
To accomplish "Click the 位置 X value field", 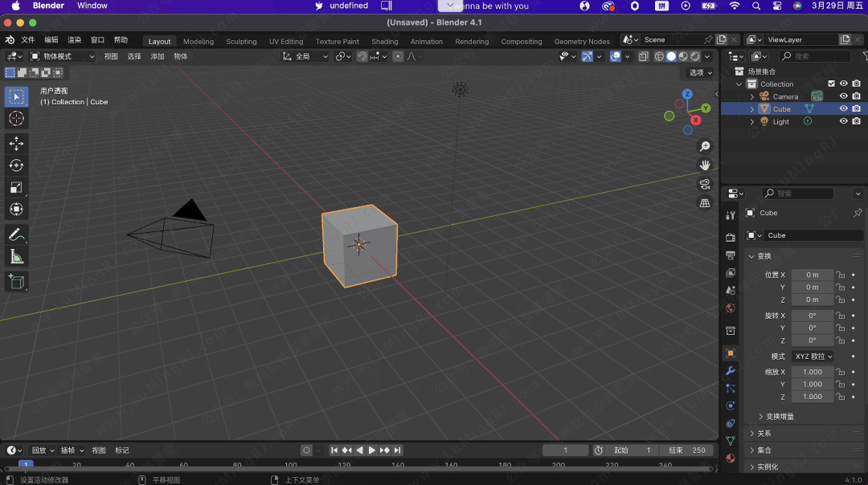I will 812,275.
